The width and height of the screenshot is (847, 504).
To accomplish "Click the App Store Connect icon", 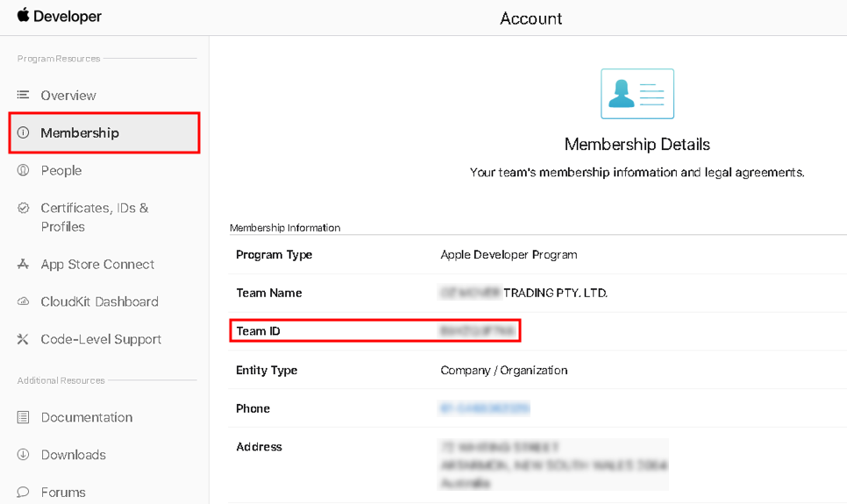I will click(x=23, y=264).
